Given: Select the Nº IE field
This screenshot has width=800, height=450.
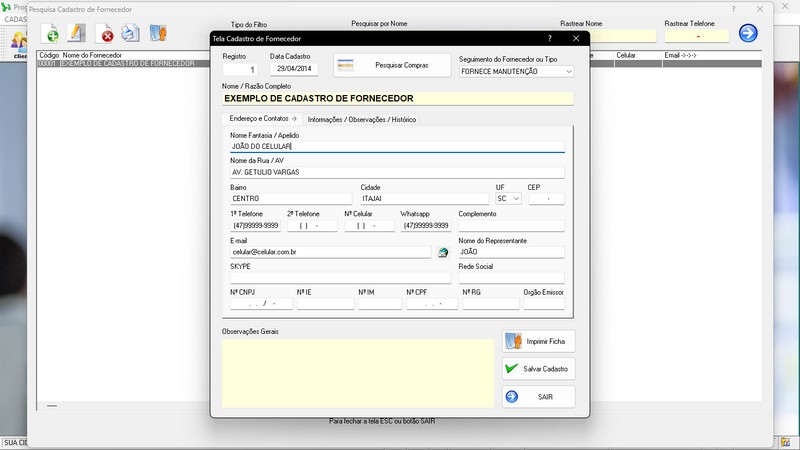Looking at the screenshot, I should pyautogui.click(x=326, y=304).
